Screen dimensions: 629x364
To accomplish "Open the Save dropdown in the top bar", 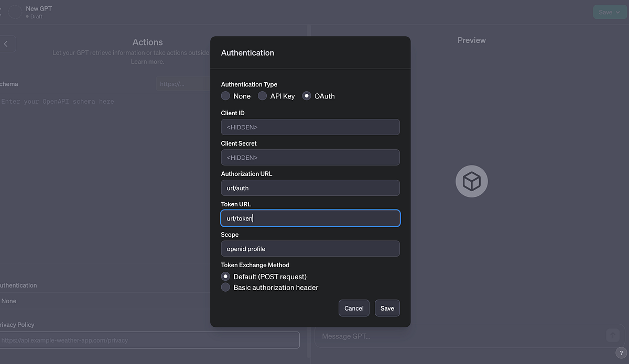I will click(x=609, y=12).
